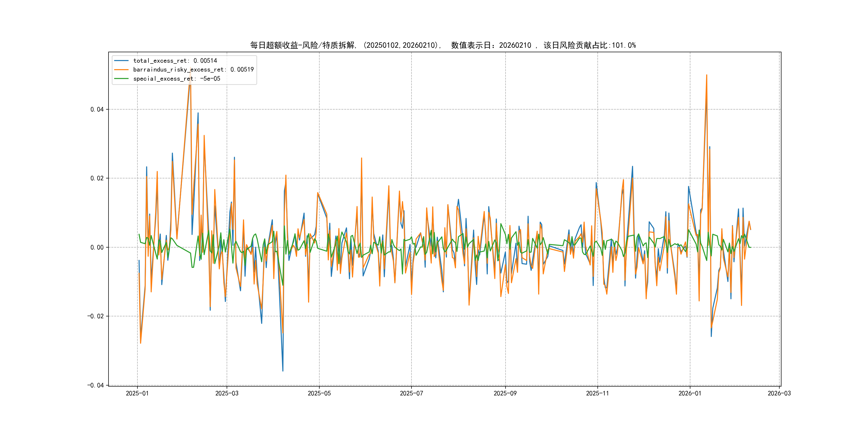The height and width of the screenshot is (434, 868).
Task: Click the 2025-01 x-axis tick label
Action: coord(137,393)
